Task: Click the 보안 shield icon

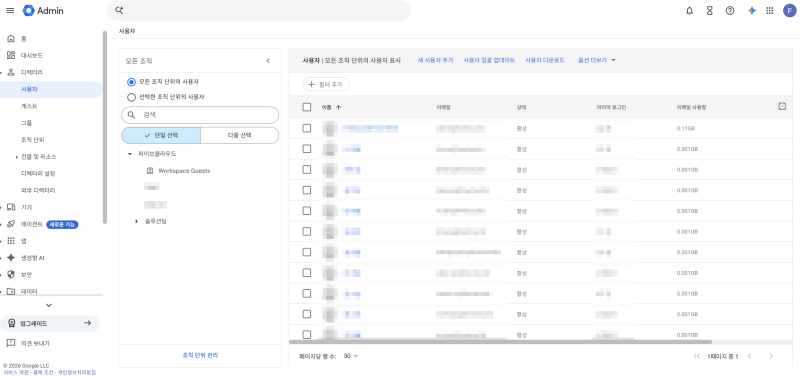Action: tap(11, 274)
